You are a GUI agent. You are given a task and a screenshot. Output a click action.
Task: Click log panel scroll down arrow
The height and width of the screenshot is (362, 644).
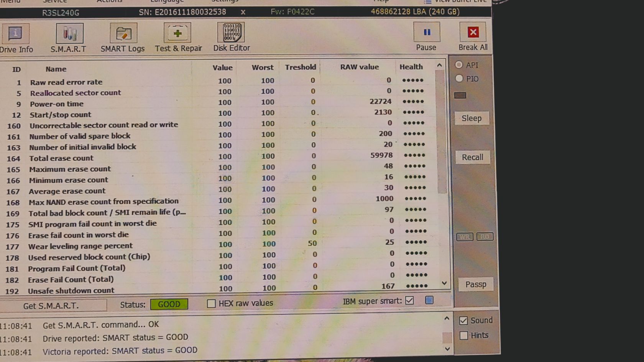(447, 349)
